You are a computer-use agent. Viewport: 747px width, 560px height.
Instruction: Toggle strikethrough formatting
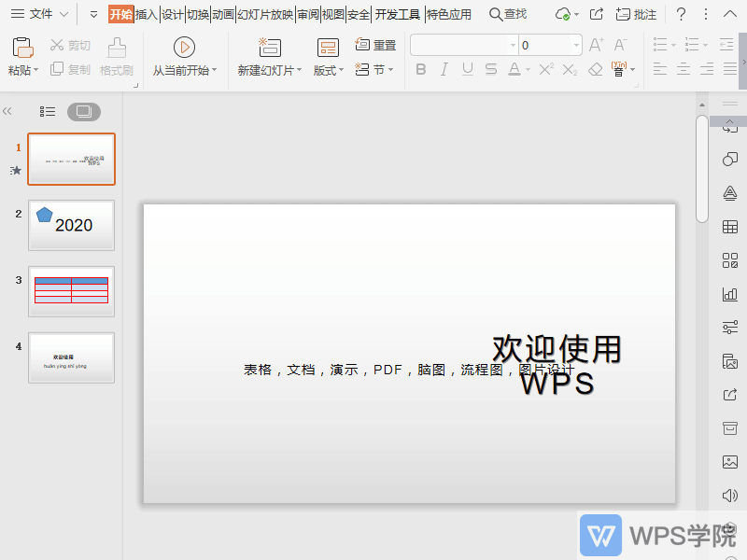click(492, 68)
